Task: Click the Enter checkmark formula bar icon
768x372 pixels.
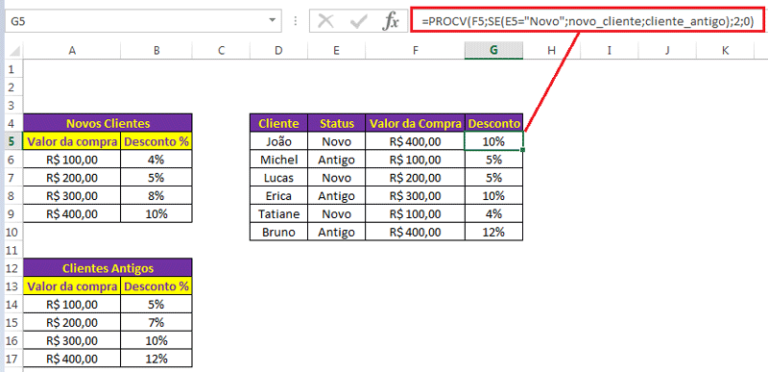Action: pyautogui.click(x=359, y=22)
